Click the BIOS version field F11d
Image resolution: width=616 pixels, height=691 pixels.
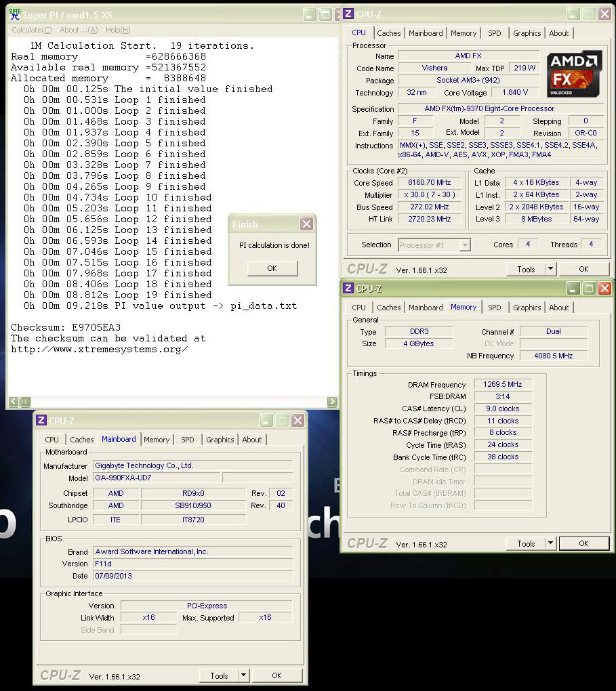click(x=192, y=564)
